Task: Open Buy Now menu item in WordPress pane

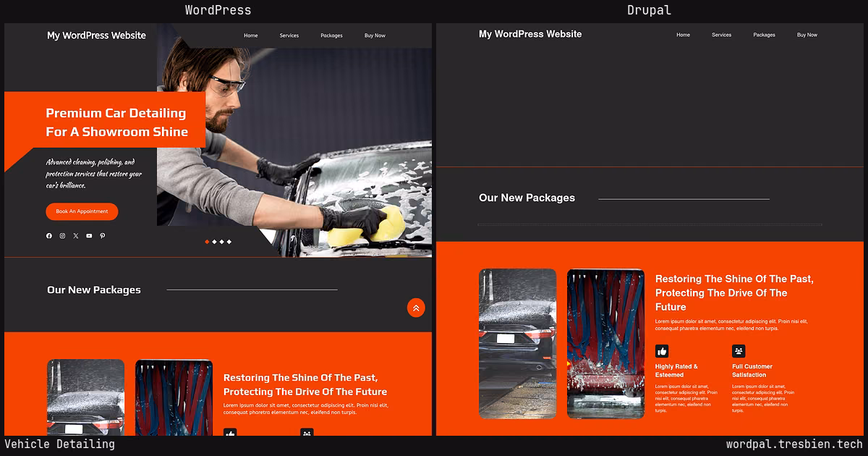Action: click(x=375, y=35)
